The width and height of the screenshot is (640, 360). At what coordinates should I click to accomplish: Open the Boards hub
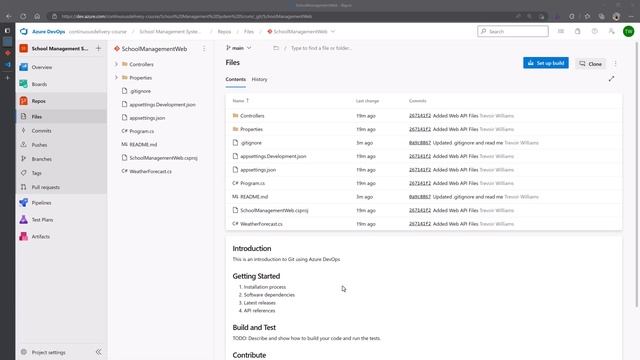pos(61,84)
